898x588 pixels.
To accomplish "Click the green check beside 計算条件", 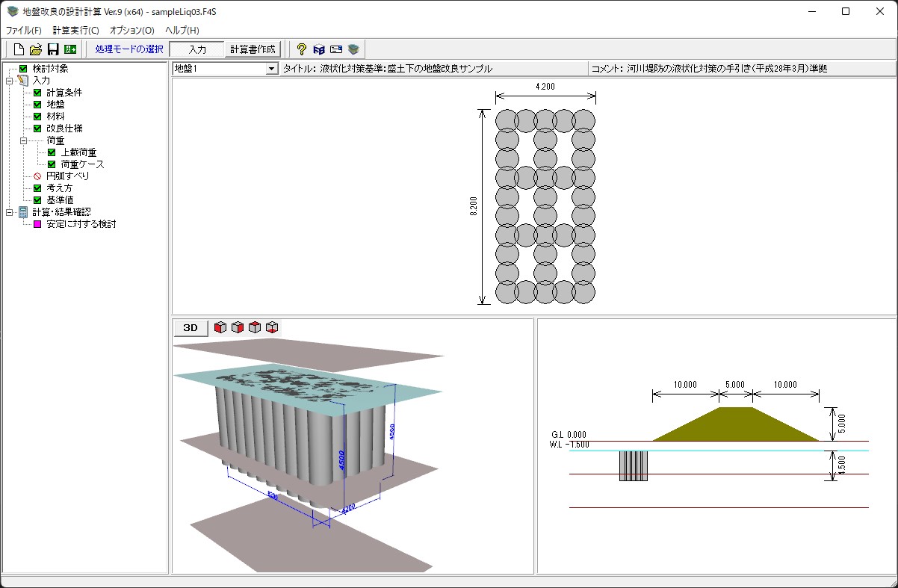I will coord(37,93).
